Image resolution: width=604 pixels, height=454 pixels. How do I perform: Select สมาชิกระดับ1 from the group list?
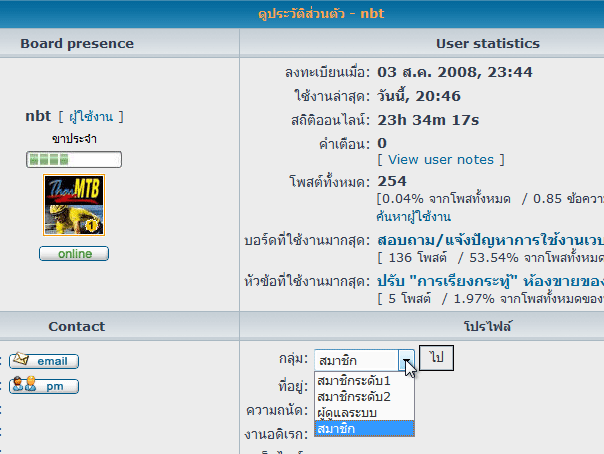353,381
